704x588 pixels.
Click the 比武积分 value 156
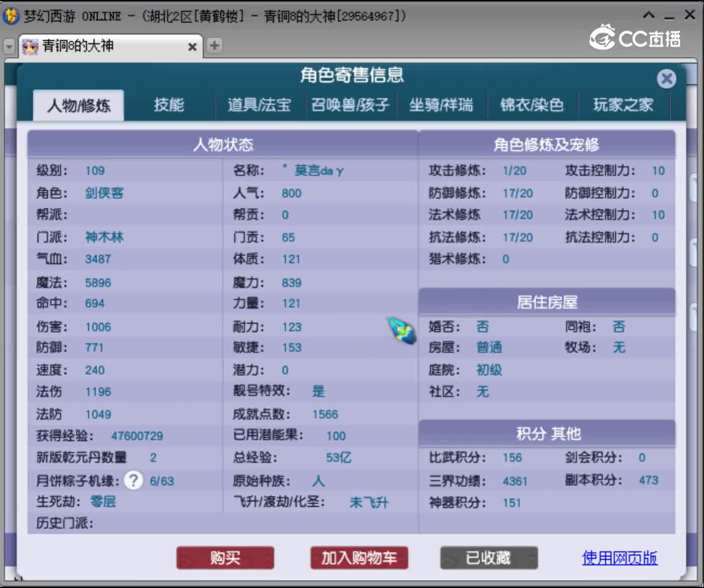512,457
